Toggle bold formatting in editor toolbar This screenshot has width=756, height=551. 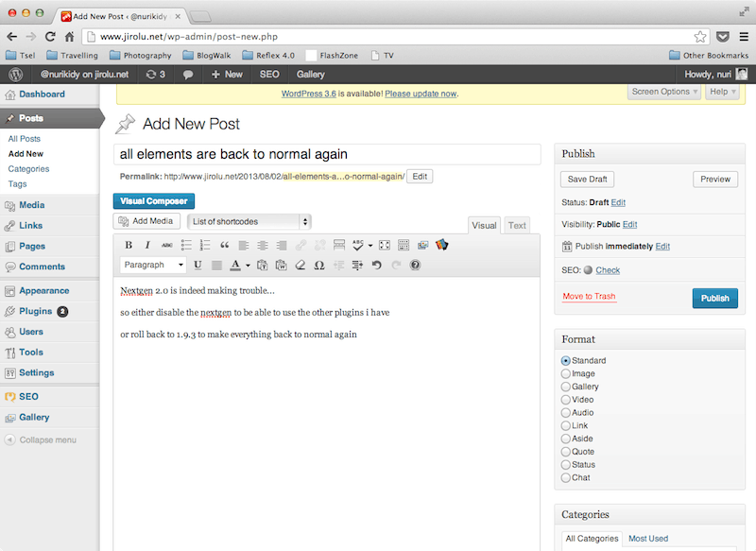pyautogui.click(x=129, y=245)
